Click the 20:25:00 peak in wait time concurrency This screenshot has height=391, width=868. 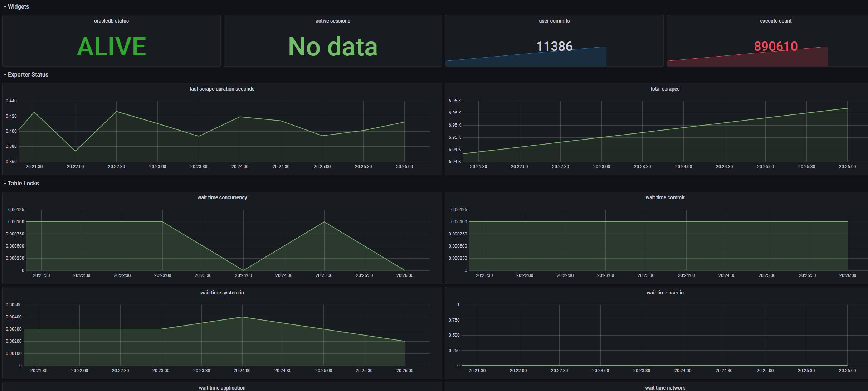[x=324, y=222]
